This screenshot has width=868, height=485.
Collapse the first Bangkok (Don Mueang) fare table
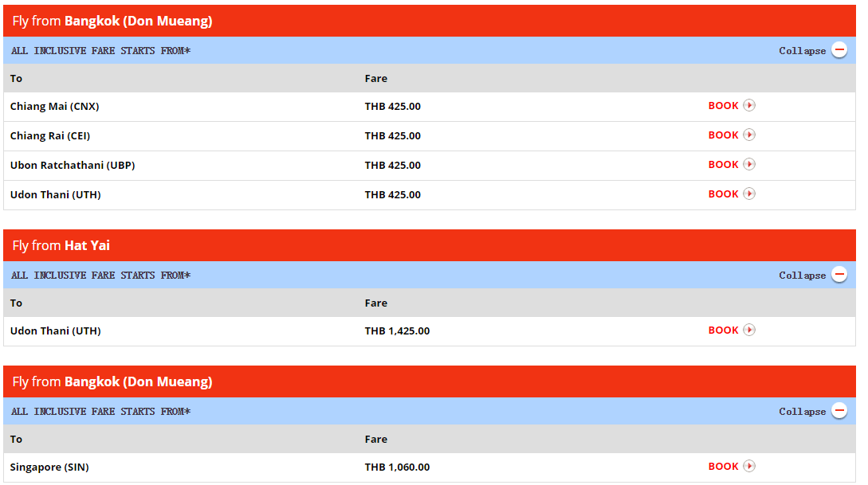coord(839,49)
